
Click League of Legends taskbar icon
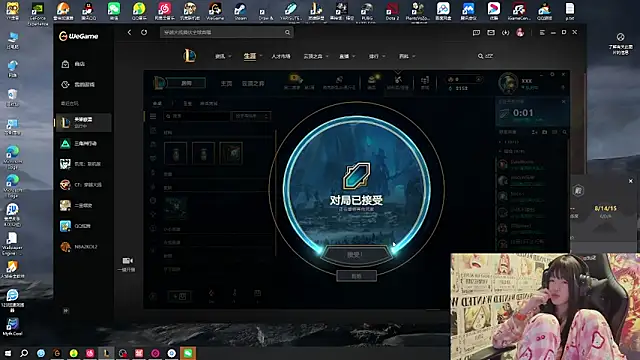tap(107, 353)
